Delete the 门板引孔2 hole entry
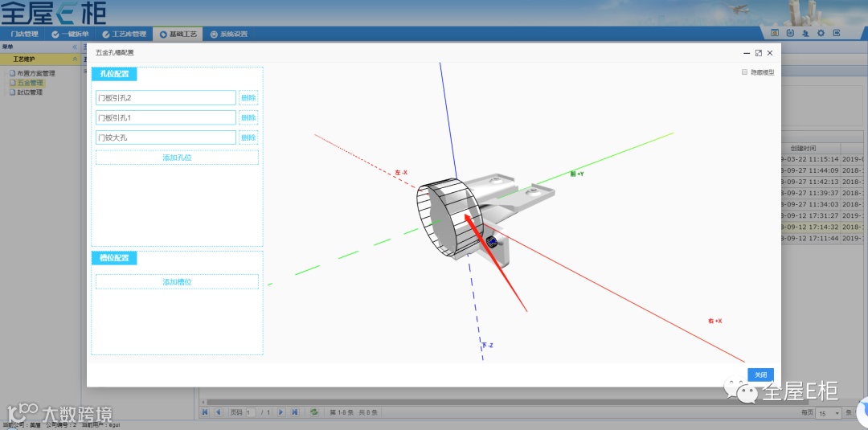 (248, 98)
